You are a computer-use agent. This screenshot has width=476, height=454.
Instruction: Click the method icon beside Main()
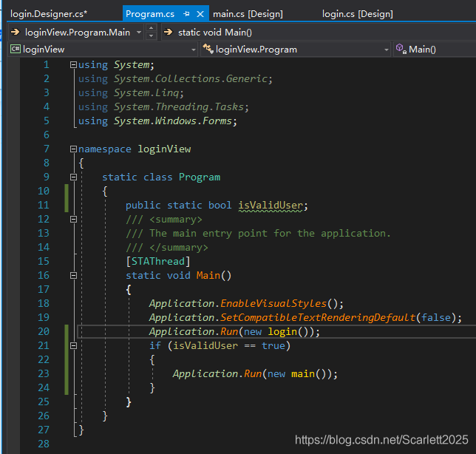point(401,50)
